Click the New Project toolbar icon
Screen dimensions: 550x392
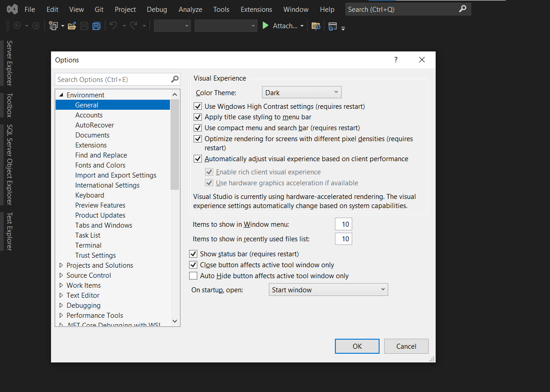pos(53,25)
